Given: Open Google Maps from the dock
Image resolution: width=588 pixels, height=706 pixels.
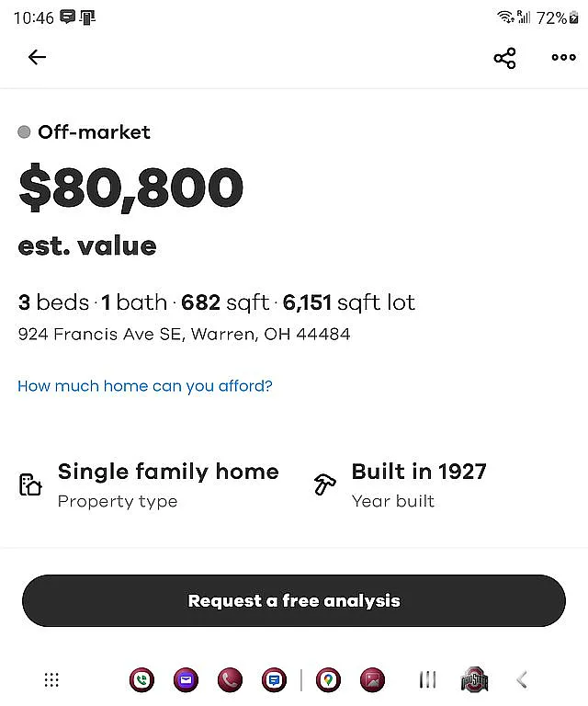Looking at the screenshot, I should (x=328, y=680).
